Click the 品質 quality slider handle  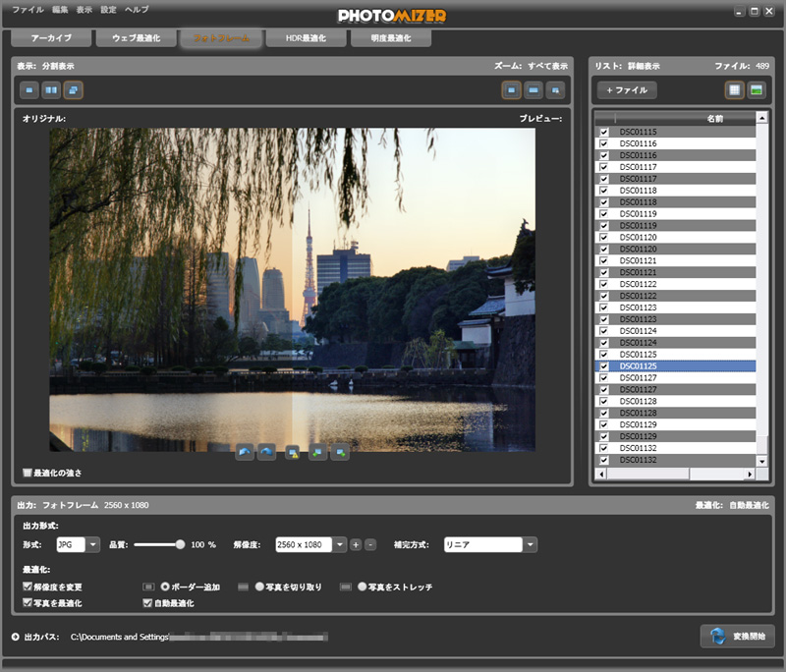tap(180, 544)
